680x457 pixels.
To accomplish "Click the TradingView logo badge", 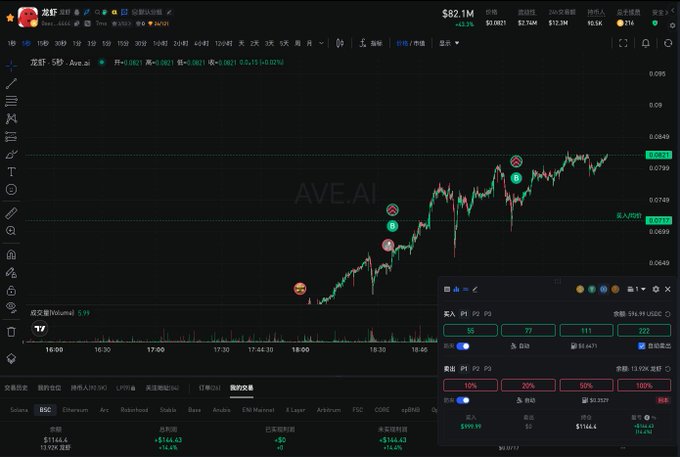I will (x=40, y=329).
